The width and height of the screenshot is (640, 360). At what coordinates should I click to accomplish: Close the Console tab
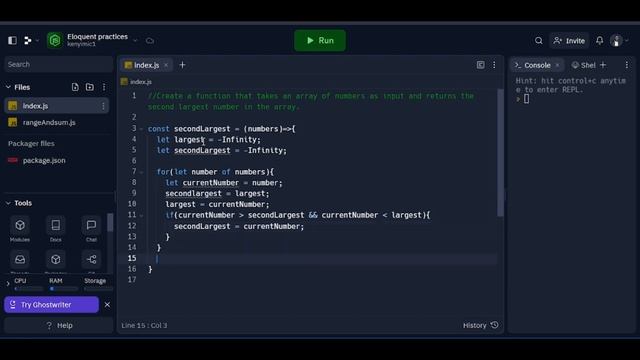click(x=558, y=65)
